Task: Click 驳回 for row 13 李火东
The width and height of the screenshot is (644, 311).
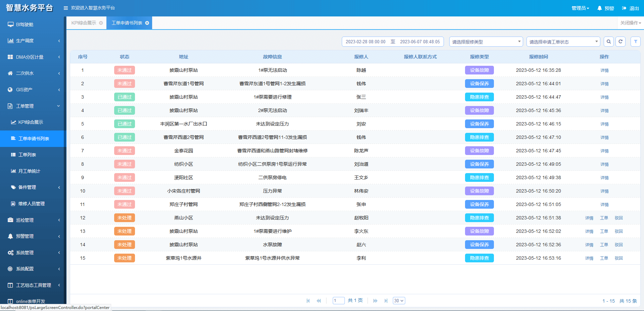Action: click(619, 231)
